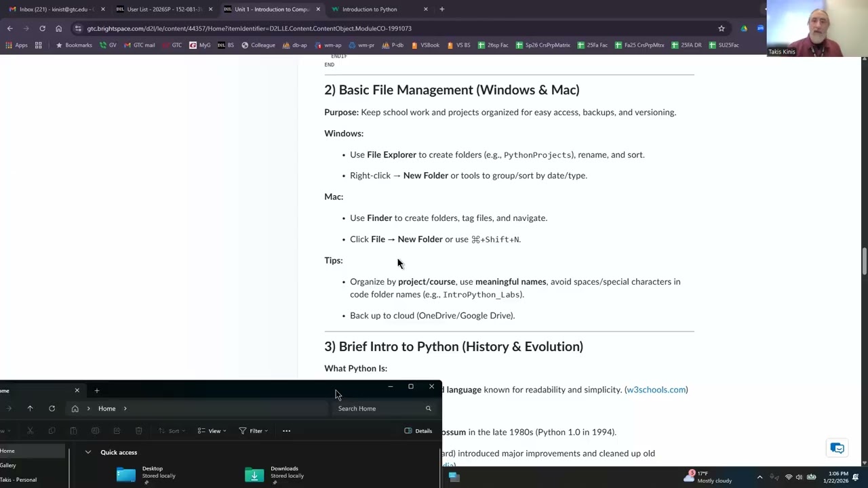
Task: Refresh the File Explorer view
Action: pyautogui.click(x=52, y=409)
